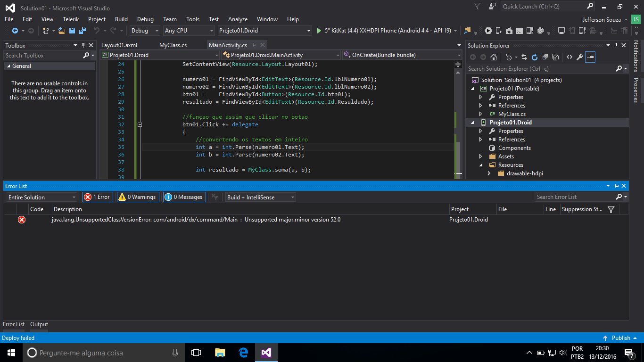Open the Telerik menu
The image size is (644, 362).
(x=71, y=19)
